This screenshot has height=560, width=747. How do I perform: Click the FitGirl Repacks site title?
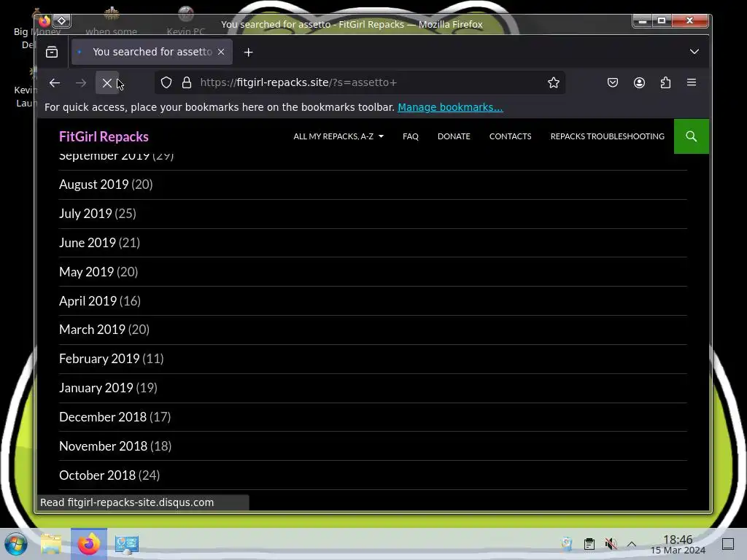[x=104, y=136]
